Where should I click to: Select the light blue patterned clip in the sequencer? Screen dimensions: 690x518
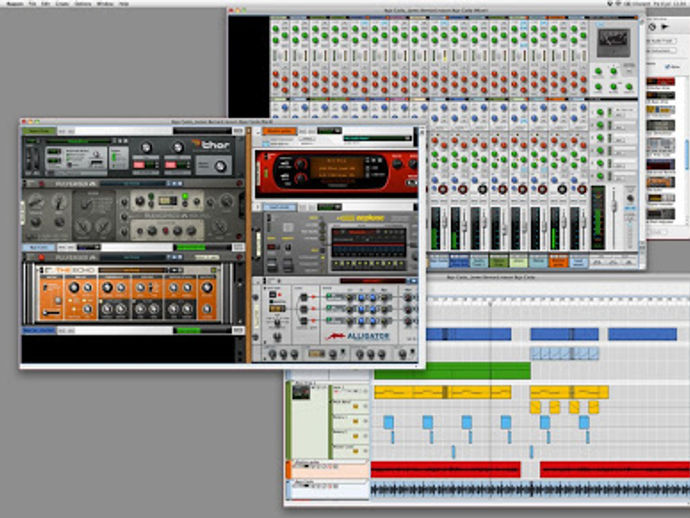pyautogui.click(x=564, y=353)
